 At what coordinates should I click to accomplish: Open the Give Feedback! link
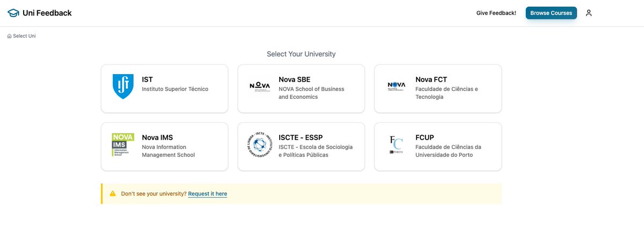pyautogui.click(x=496, y=13)
